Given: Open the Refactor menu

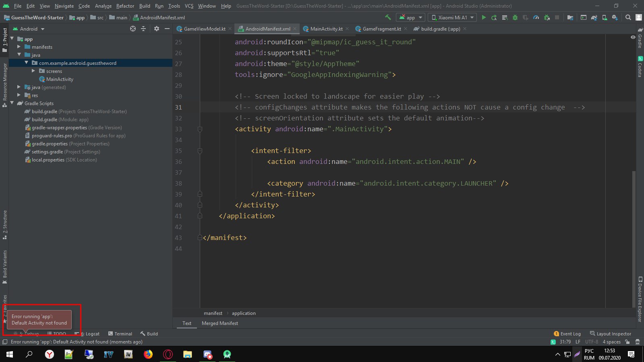Looking at the screenshot, I should click(x=125, y=6).
